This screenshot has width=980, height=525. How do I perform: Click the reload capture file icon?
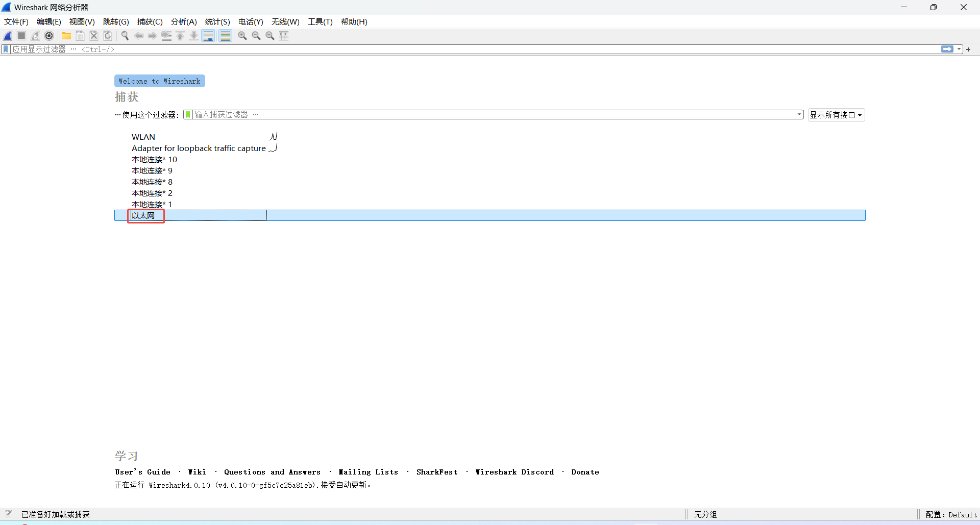[108, 36]
